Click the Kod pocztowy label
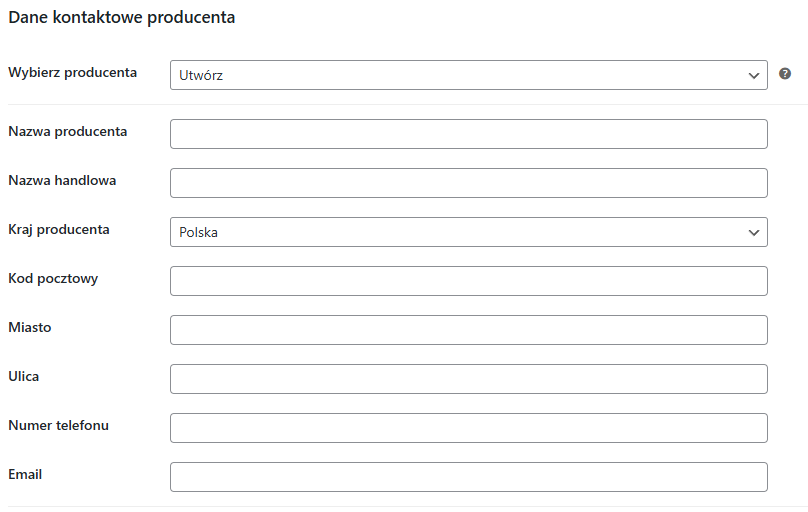Screen dimensions: 808x512 tap(53, 279)
